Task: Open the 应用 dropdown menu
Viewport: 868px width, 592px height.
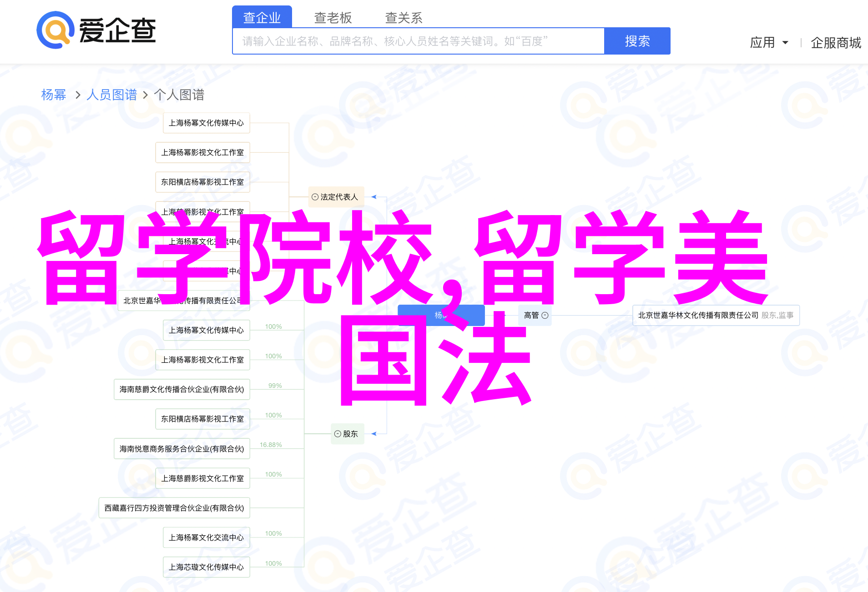Action: (x=769, y=42)
